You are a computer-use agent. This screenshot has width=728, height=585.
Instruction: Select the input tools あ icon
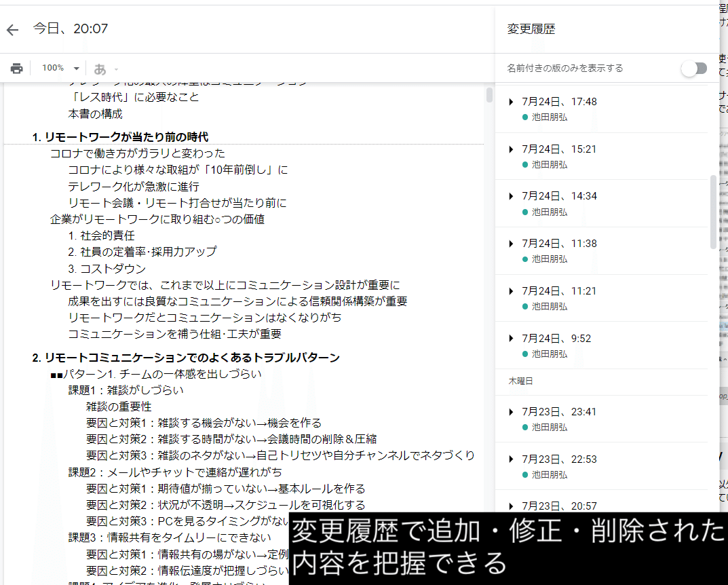(x=99, y=68)
